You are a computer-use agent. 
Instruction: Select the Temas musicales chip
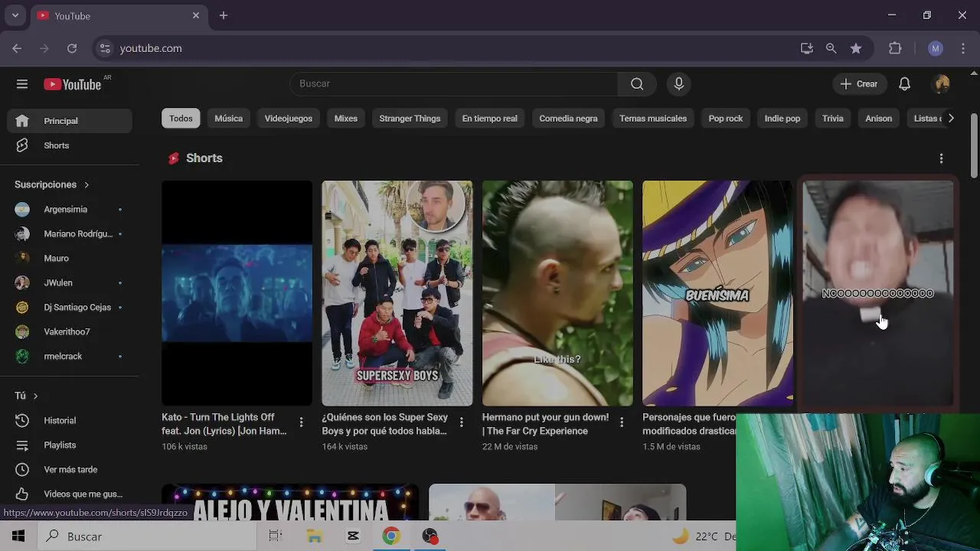click(x=653, y=119)
